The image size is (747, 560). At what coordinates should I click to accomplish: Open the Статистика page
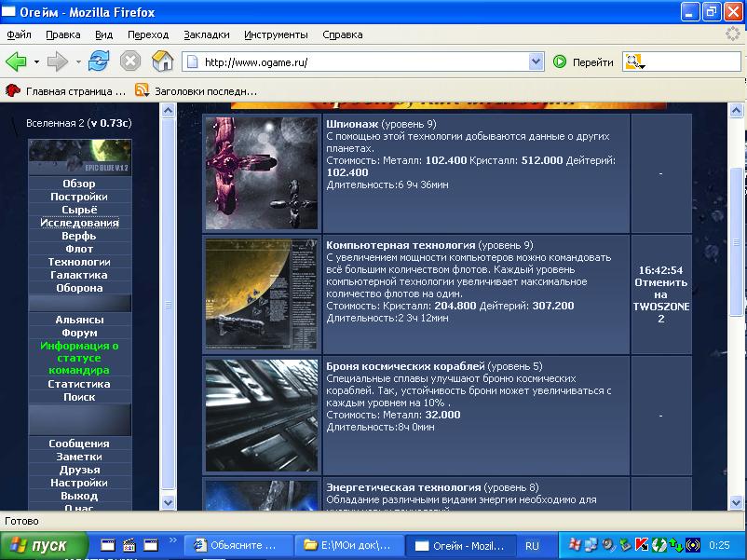coord(79,384)
